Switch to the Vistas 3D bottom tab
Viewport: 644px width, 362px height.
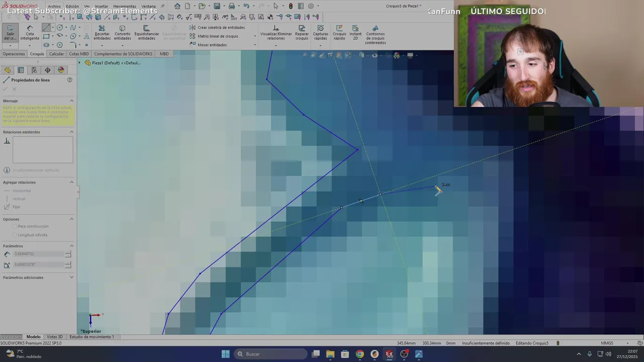(54, 337)
